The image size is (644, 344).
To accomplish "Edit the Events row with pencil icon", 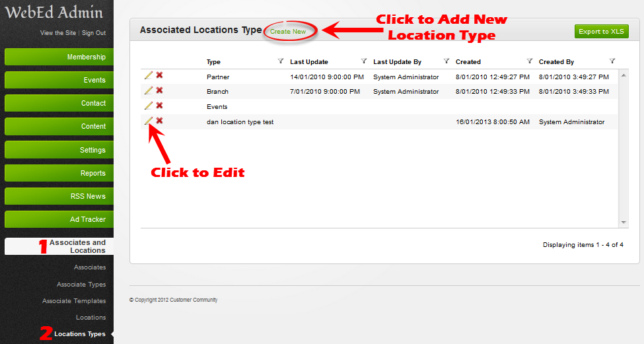I will click(149, 106).
